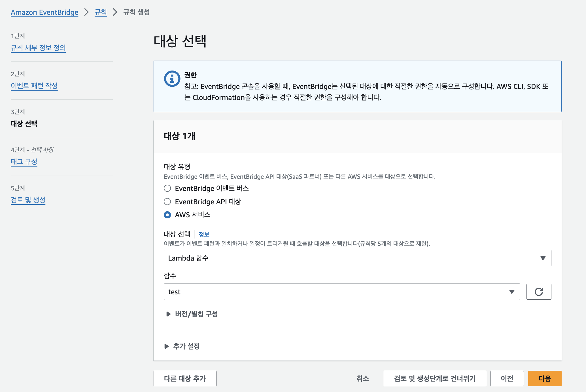Image resolution: width=586 pixels, height=392 pixels.
Task: Click Amazon EventBridge breadcrumb link
Action: point(44,12)
